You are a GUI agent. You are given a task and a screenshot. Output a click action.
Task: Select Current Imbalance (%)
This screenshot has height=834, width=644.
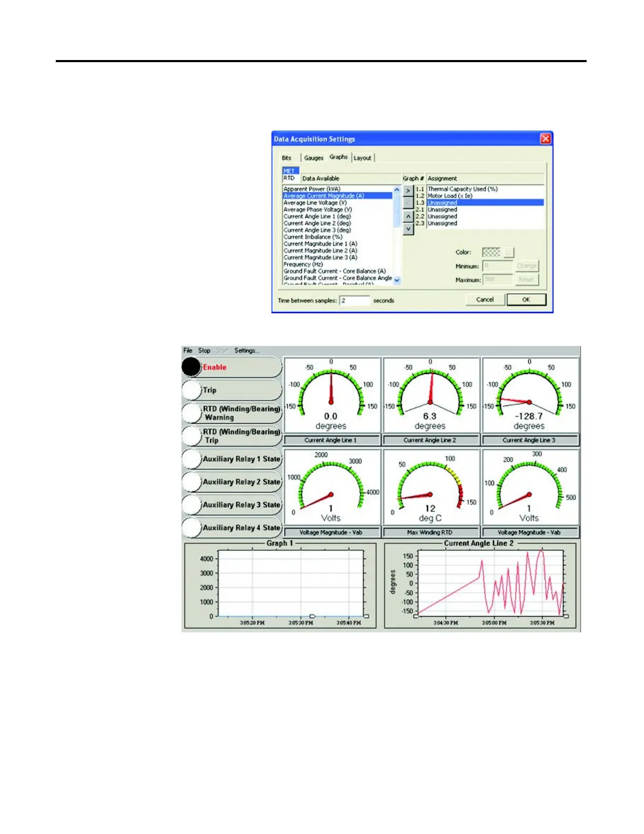338,237
